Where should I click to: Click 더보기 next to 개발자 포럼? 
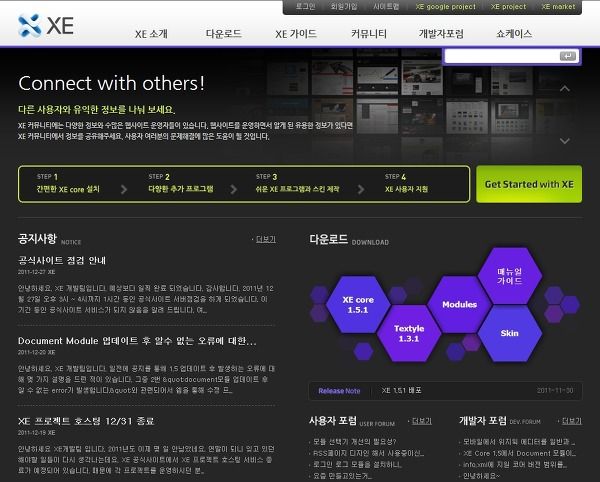tap(572, 421)
